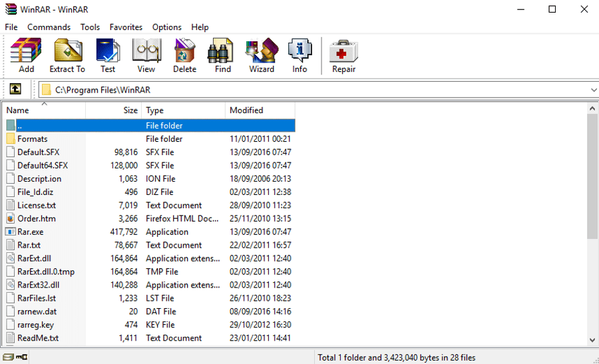Sort by the Size column header
Viewport: 599px width, 364px height.
(113, 110)
